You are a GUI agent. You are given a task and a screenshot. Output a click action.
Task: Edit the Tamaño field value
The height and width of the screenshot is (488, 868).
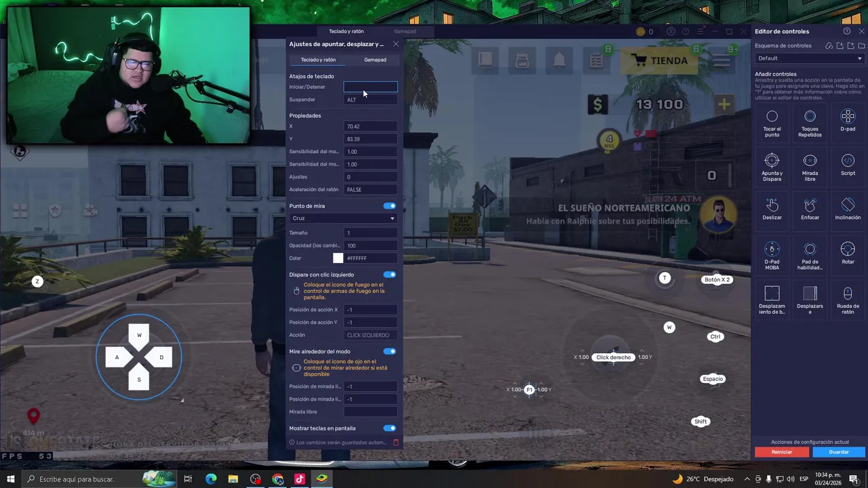tap(370, 233)
